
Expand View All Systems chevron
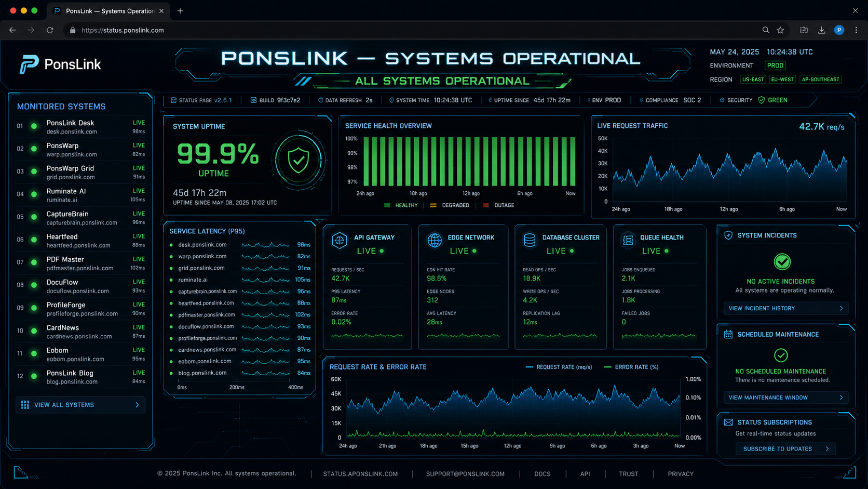pos(137,405)
